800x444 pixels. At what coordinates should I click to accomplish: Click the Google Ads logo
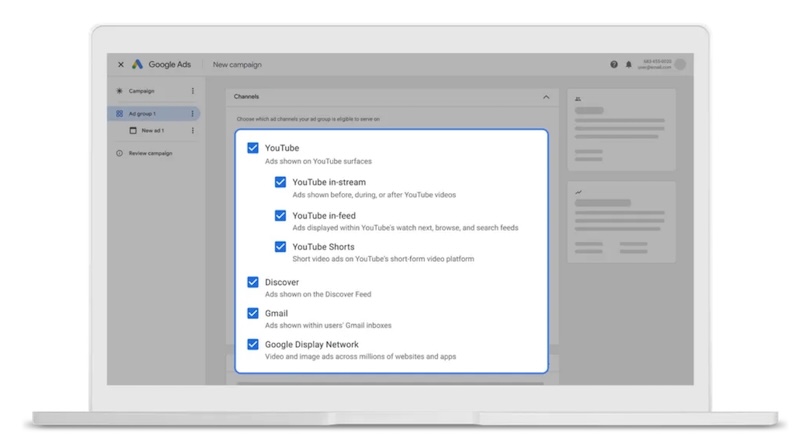(x=137, y=64)
